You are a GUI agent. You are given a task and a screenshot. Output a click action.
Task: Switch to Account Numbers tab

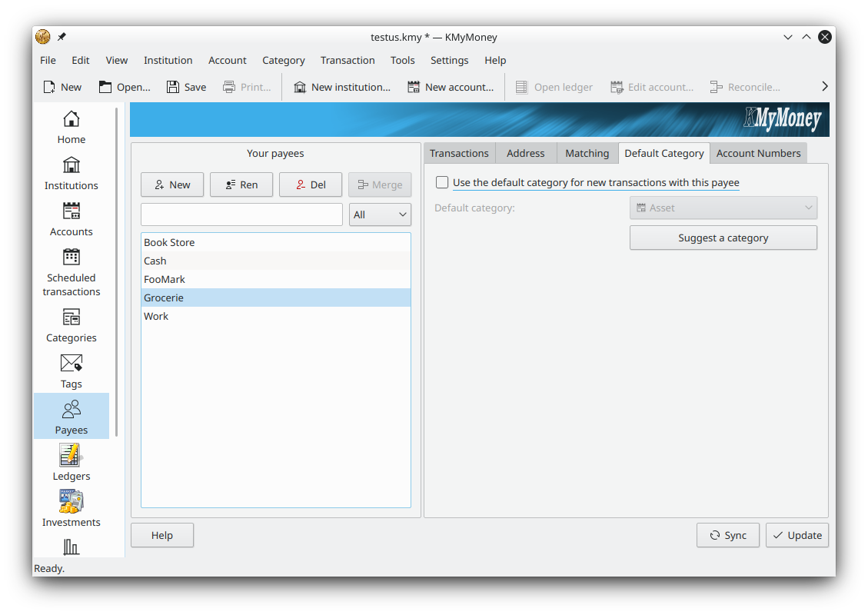758,153
